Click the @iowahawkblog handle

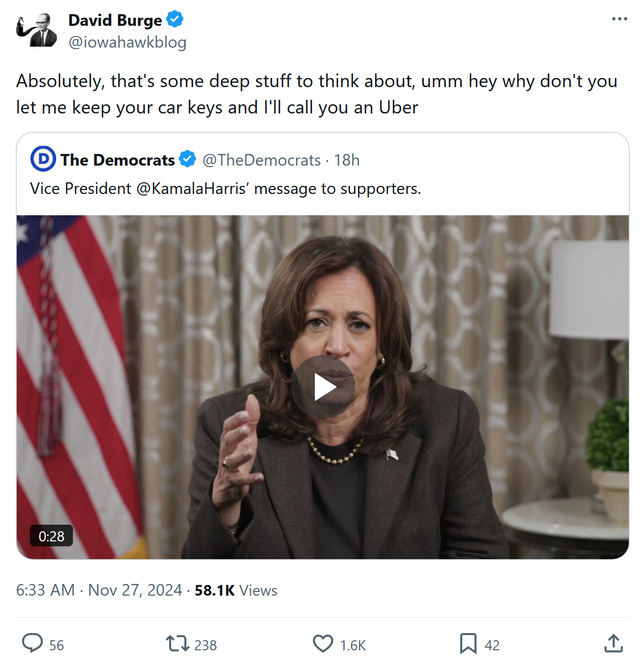coord(127,42)
